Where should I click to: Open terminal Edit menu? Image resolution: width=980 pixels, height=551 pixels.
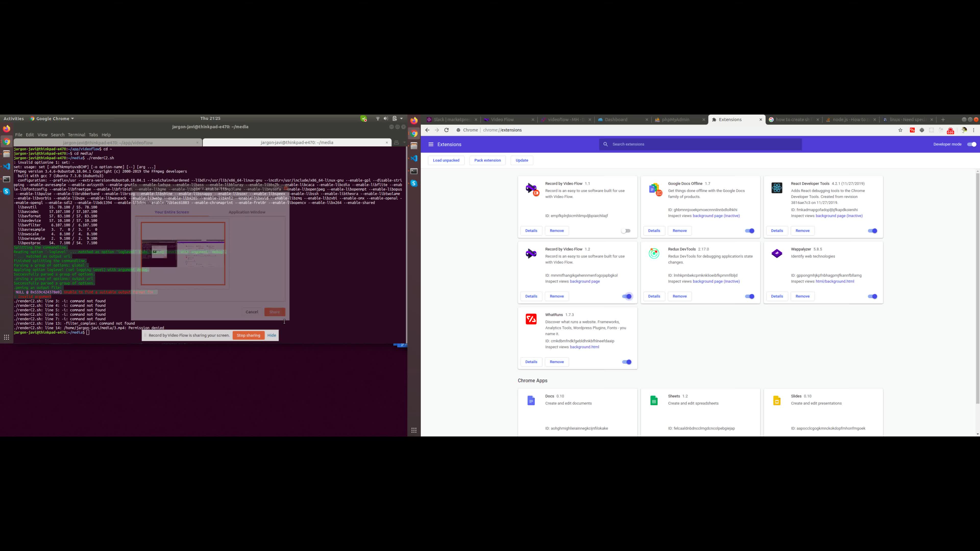(30, 135)
